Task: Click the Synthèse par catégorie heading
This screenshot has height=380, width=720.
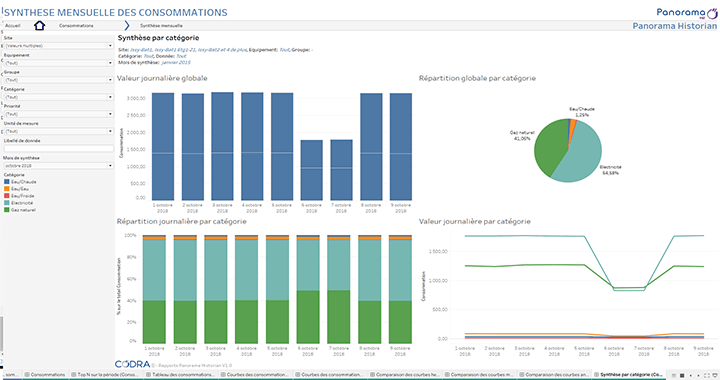Action: click(x=158, y=38)
